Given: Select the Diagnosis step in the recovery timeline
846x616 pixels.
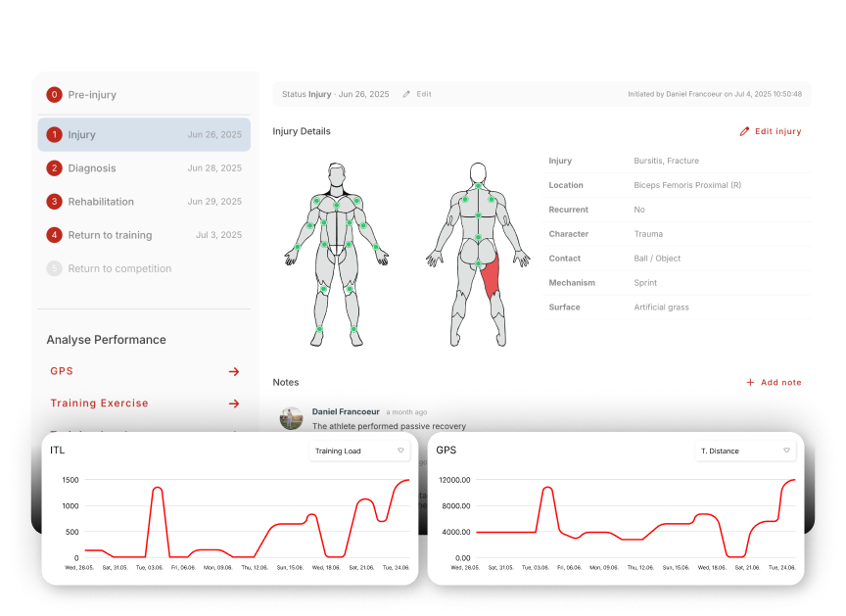Looking at the screenshot, I should pyautogui.click(x=92, y=167).
